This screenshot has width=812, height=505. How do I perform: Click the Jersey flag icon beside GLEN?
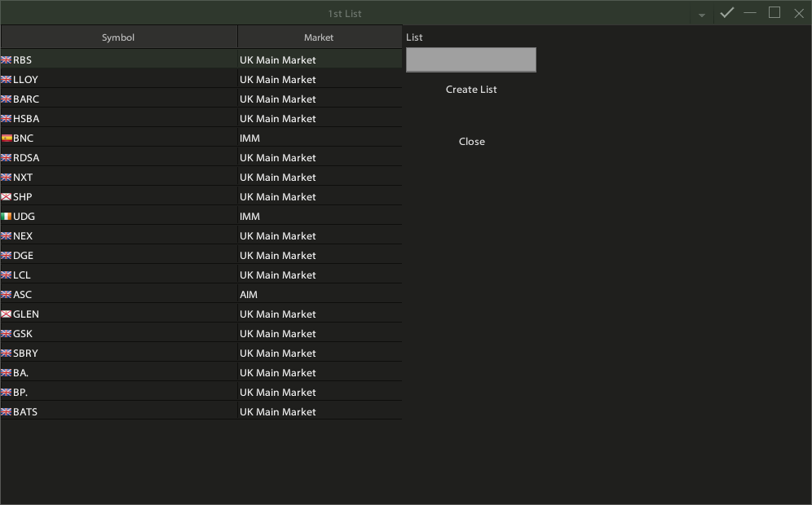point(7,314)
